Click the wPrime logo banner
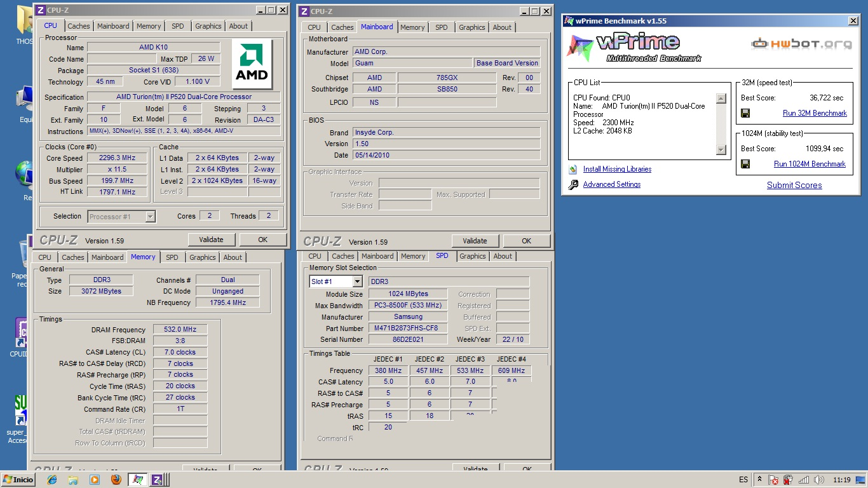The width and height of the screenshot is (868, 488). [635, 48]
